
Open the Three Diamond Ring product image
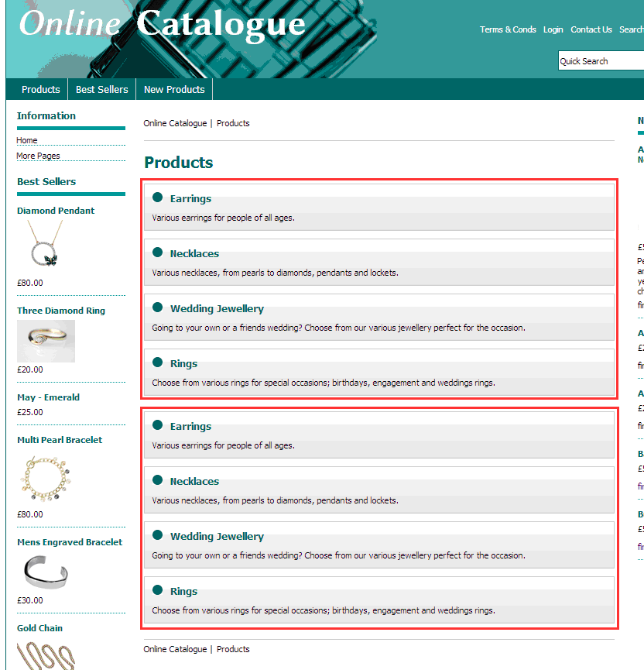[x=46, y=341]
